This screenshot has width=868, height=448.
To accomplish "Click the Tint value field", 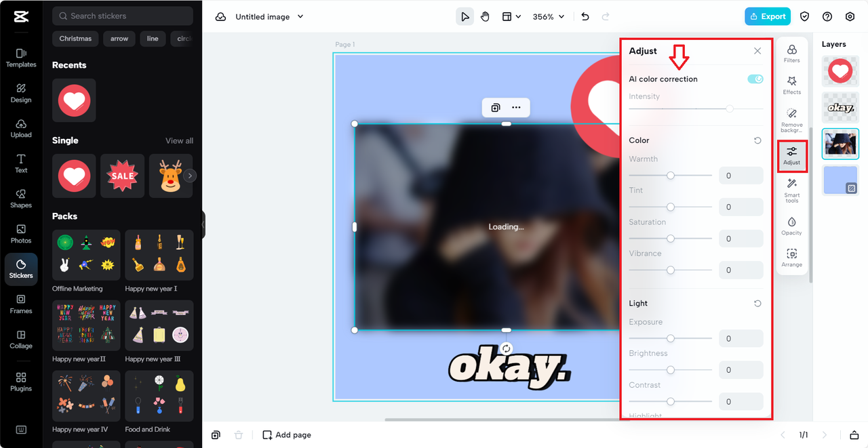I will pos(741,207).
